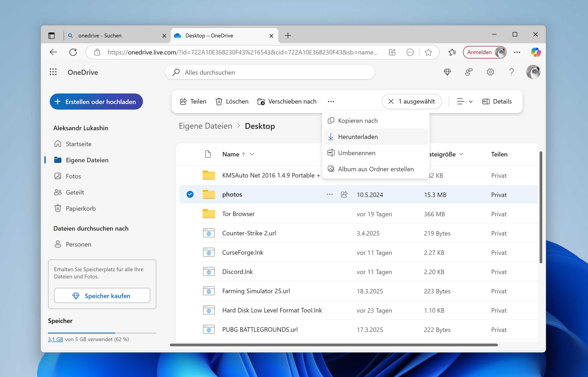The image size is (588, 377).
Task: Open Personen in sidebar
Action: [78, 244]
